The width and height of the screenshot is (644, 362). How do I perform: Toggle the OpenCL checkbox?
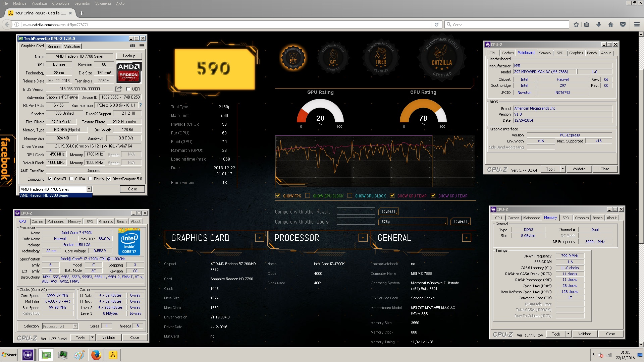(50, 179)
